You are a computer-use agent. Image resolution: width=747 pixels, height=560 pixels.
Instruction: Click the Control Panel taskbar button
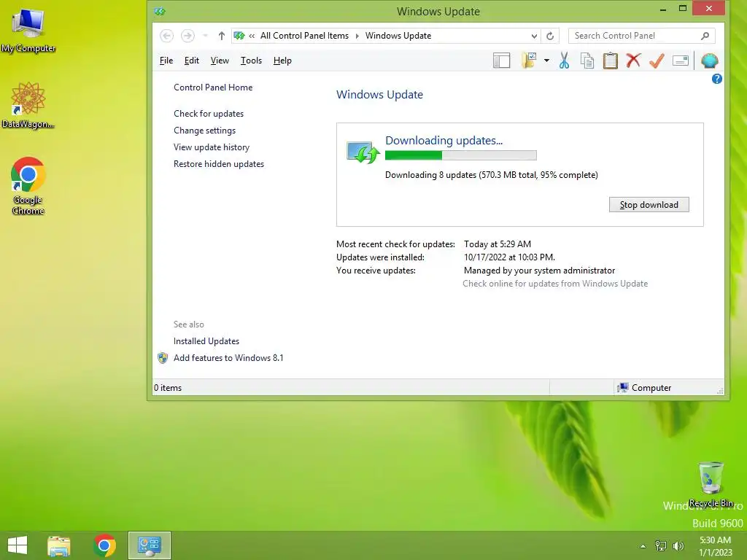coord(149,545)
